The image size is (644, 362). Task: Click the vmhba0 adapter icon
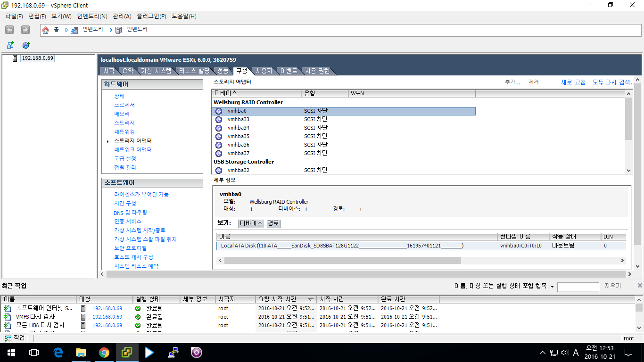[x=219, y=111]
